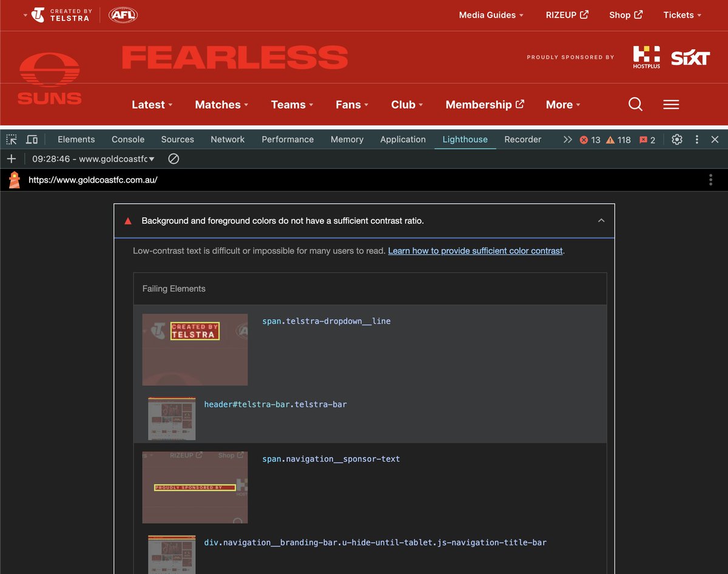Switch to the Application tab

click(403, 140)
